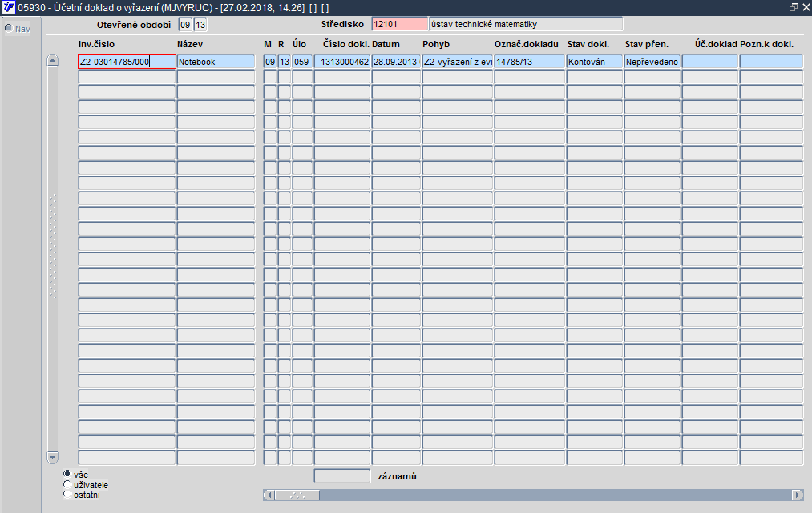Click the horizontal scrollbar thumb

pyautogui.click(x=297, y=495)
